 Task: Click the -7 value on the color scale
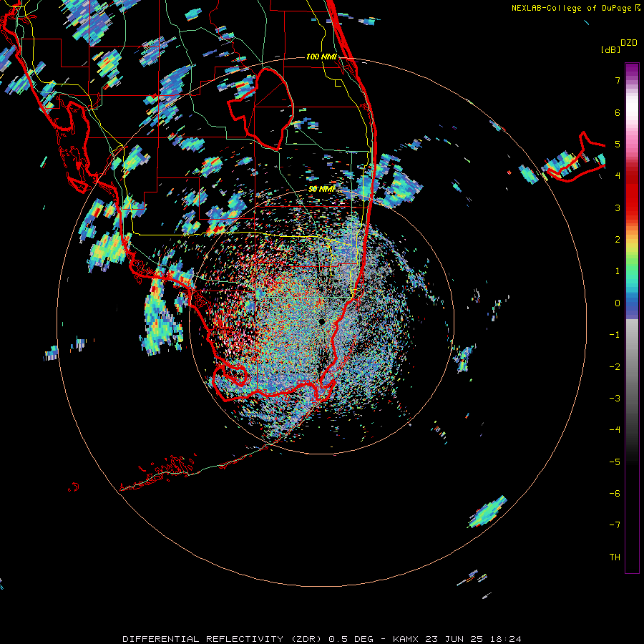(x=615, y=525)
